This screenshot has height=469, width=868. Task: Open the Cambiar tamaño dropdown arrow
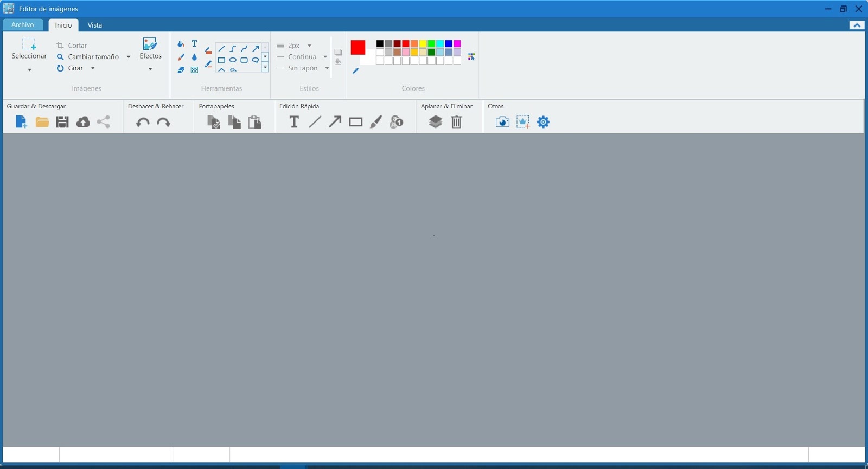(129, 57)
